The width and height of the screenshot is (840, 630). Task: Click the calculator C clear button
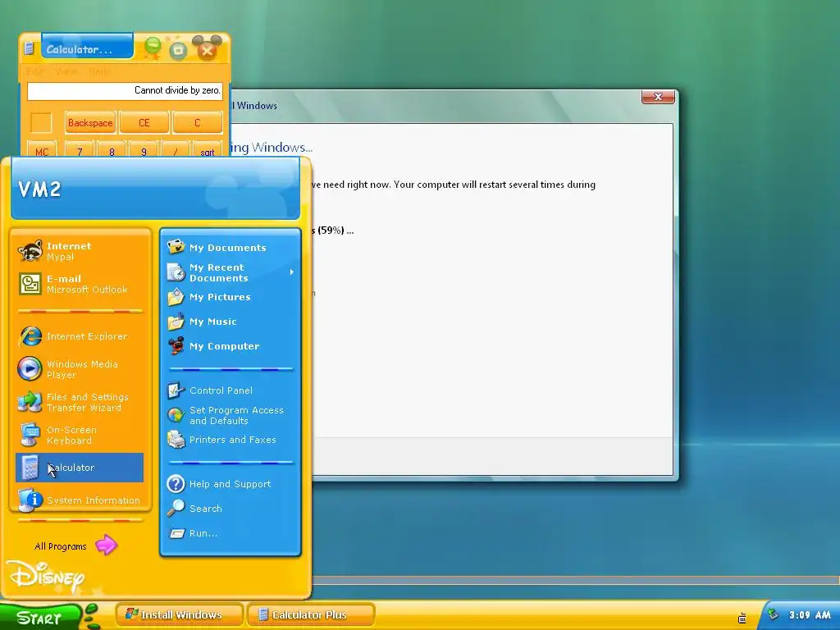point(197,123)
